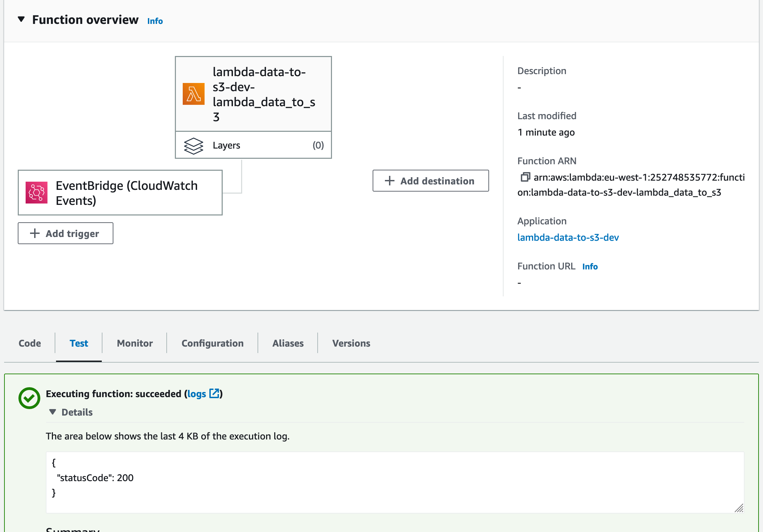This screenshot has width=763, height=532.
Task: Click the statusCode 200 line
Action: [x=95, y=478]
